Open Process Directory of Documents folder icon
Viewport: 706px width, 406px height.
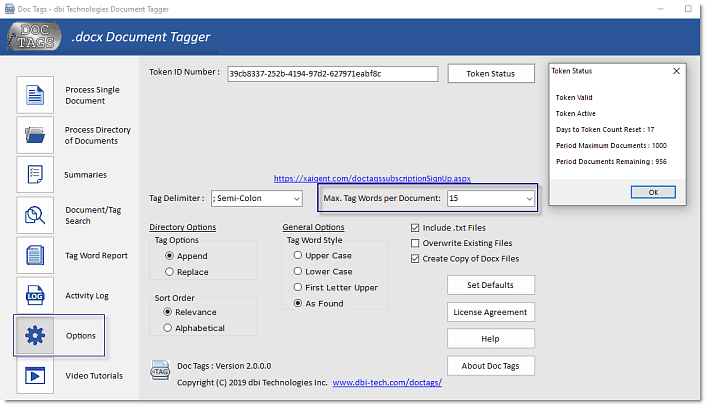35,135
